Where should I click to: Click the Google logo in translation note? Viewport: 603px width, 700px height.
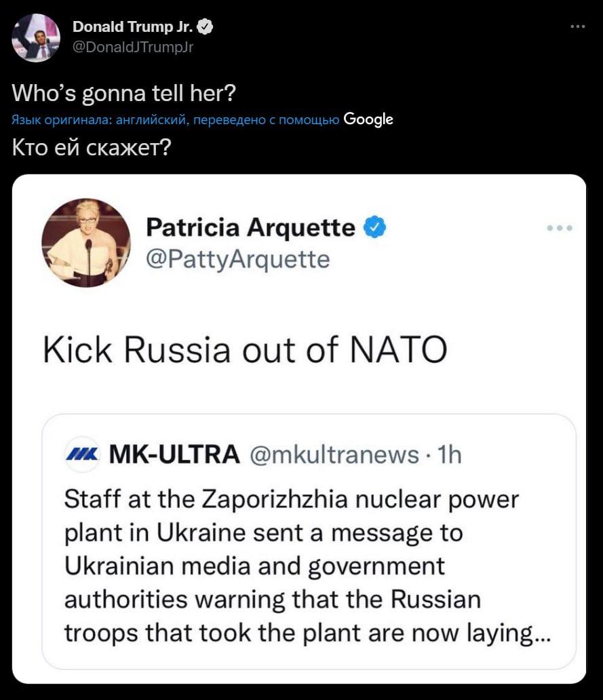pos(368,119)
